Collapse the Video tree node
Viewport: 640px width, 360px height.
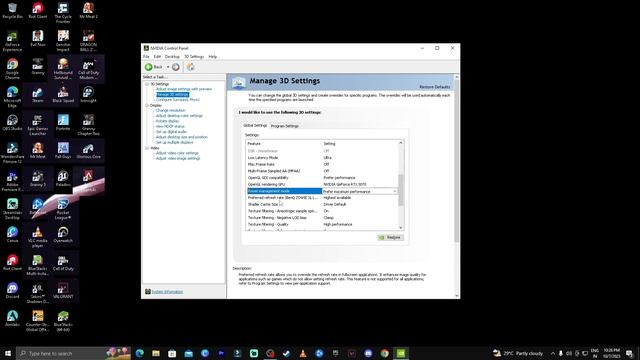147,148
